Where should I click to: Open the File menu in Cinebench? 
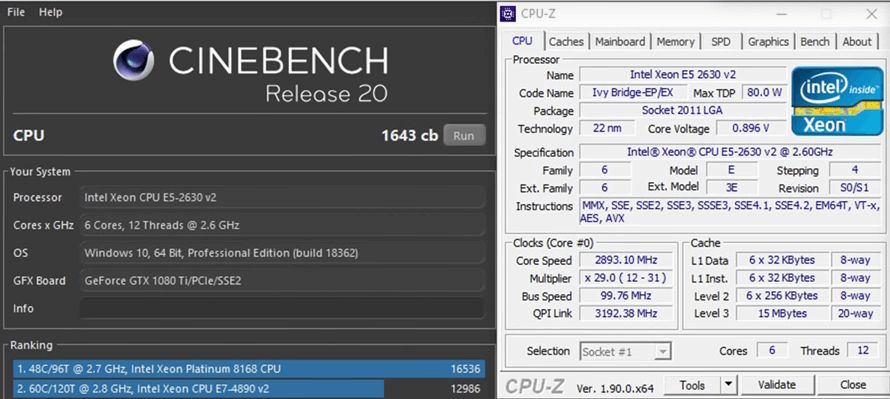pyautogui.click(x=16, y=12)
